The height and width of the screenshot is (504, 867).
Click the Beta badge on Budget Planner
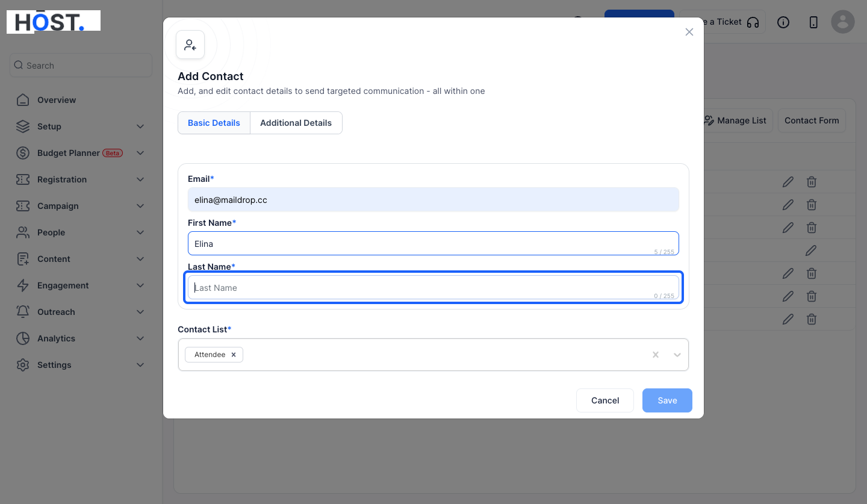point(113,153)
